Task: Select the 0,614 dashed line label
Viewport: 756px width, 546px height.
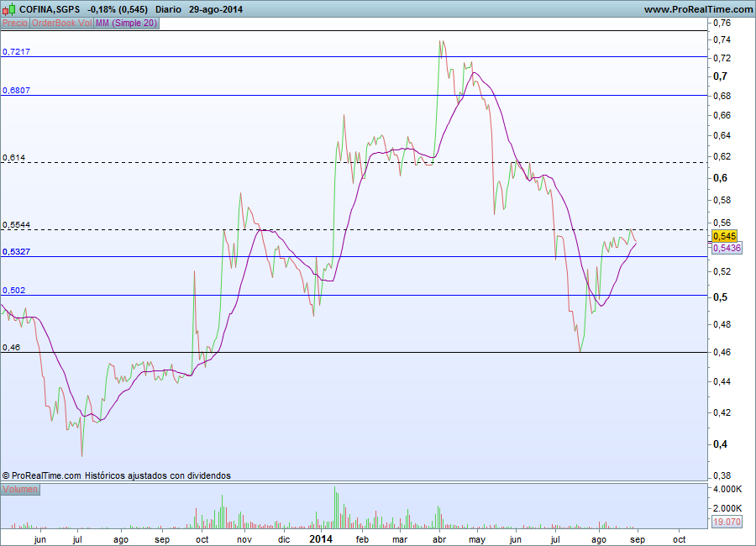Action: pos(14,157)
